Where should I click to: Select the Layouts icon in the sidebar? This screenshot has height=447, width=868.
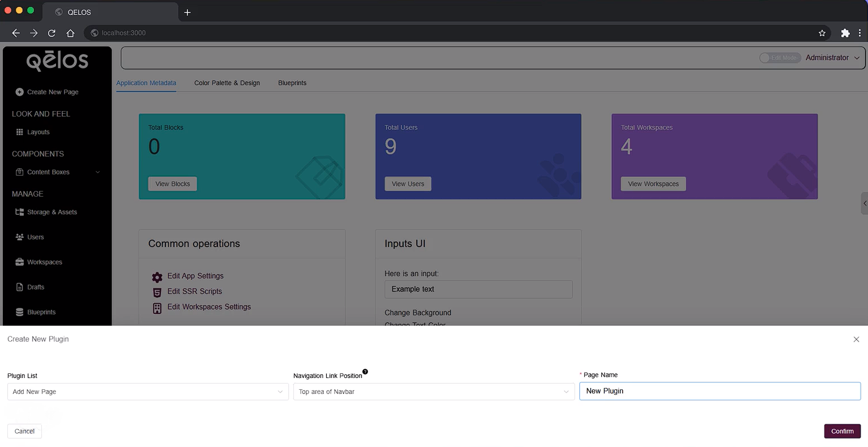pos(20,132)
